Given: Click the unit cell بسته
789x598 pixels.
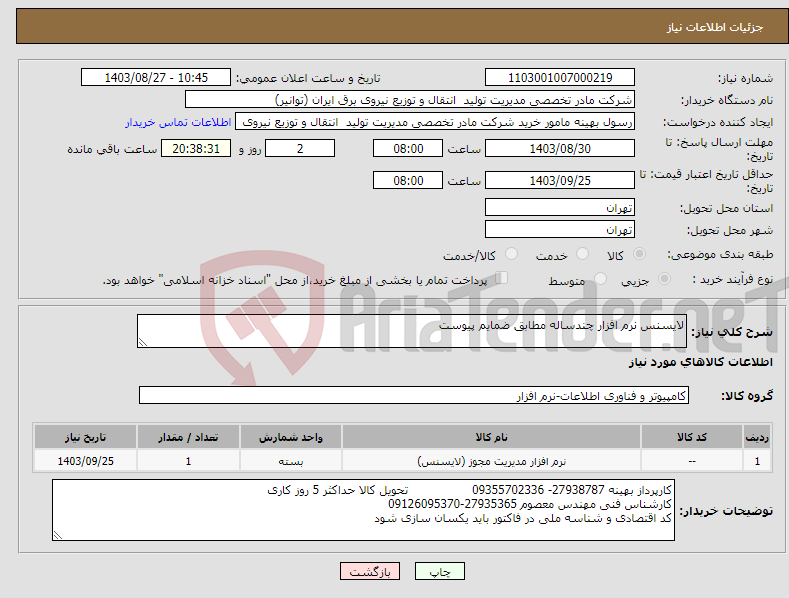Looking at the screenshot, I should (x=291, y=461).
